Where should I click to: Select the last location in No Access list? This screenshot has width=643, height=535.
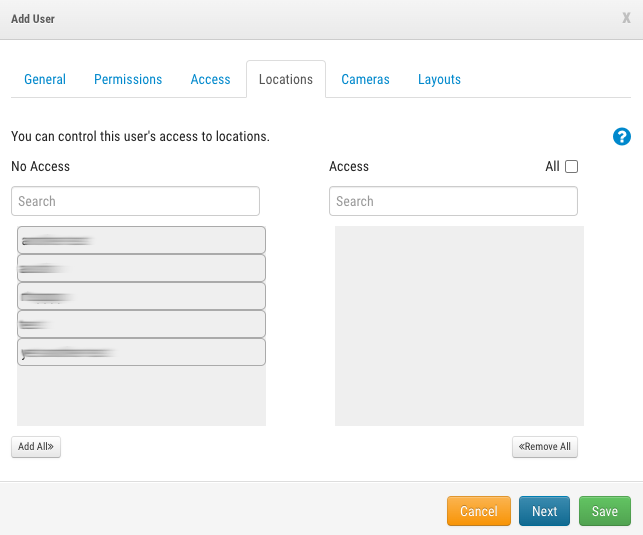141,352
